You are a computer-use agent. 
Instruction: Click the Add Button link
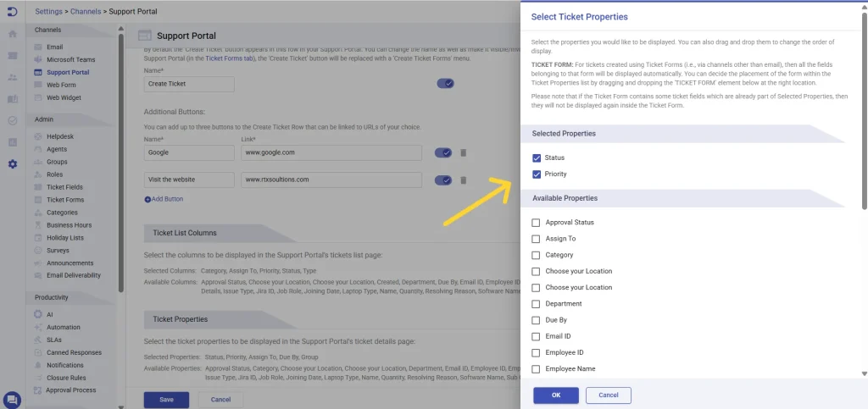click(x=164, y=199)
